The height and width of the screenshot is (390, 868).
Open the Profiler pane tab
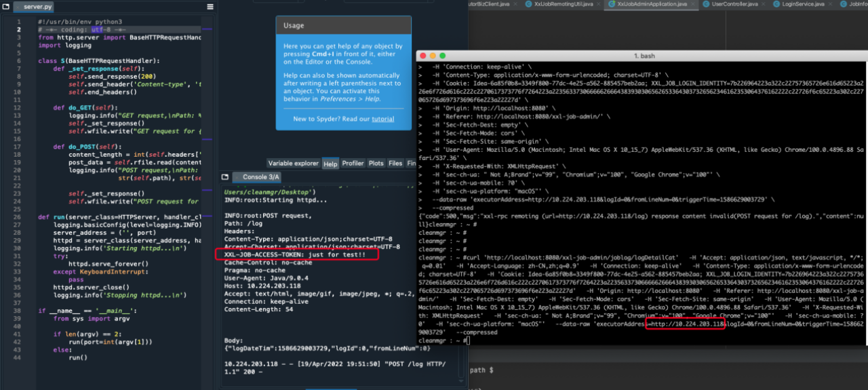pos(353,163)
